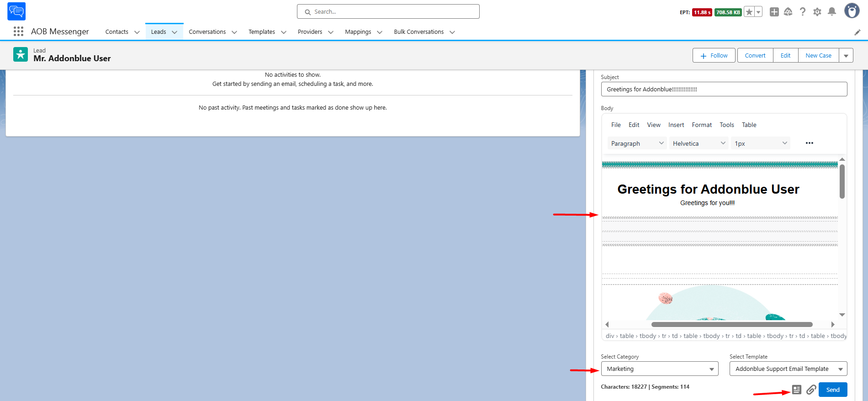Open the Paragraph format dropdown
This screenshot has height=401, width=868.
click(x=637, y=143)
